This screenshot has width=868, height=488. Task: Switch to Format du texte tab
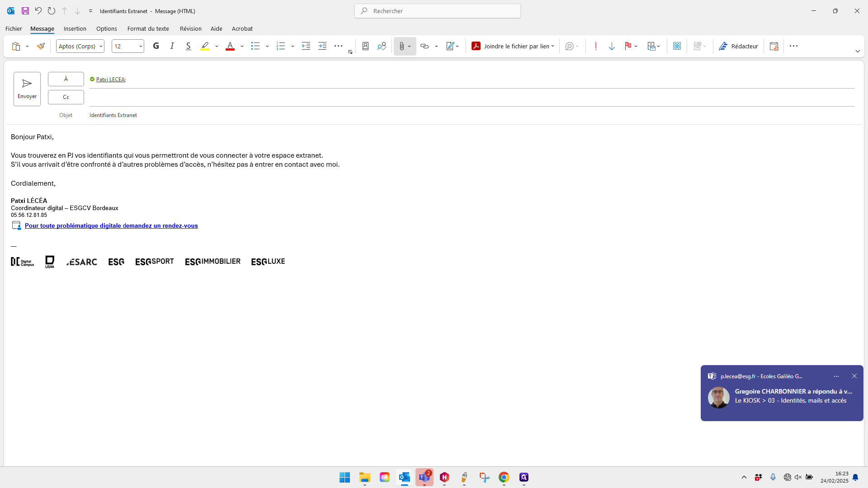click(x=148, y=28)
